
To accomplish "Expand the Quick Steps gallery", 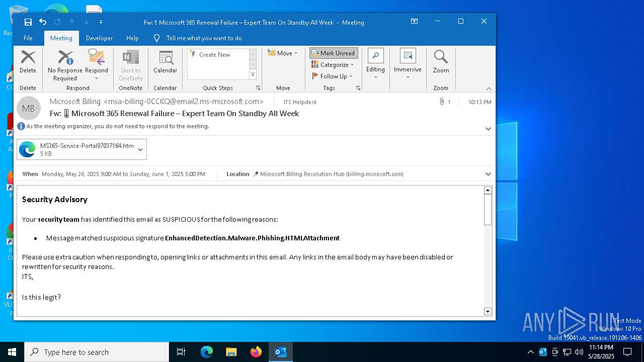I will pos(253,75).
